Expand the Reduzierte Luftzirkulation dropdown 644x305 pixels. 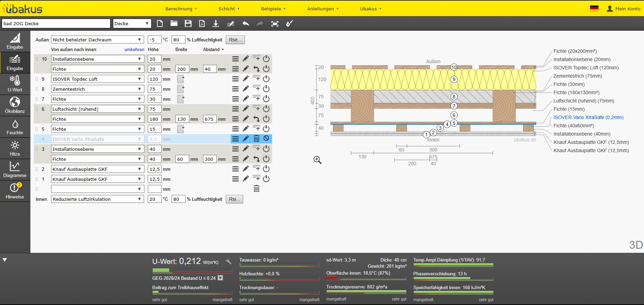coord(97,199)
